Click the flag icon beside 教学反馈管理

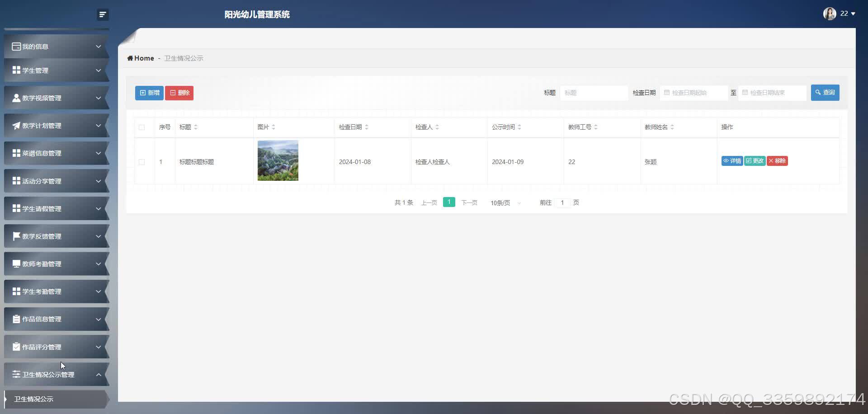pyautogui.click(x=16, y=236)
